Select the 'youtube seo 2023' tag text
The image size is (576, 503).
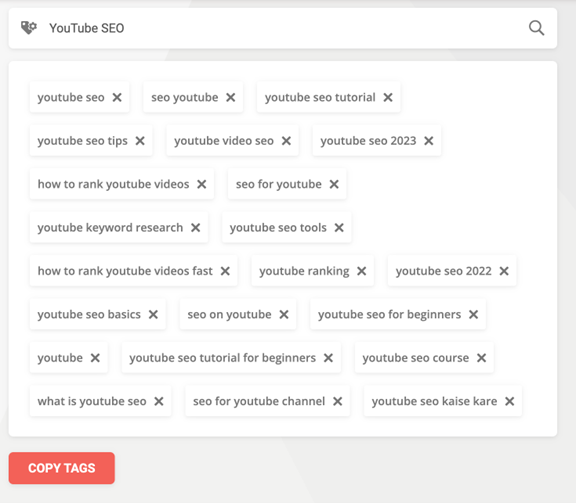tap(368, 141)
